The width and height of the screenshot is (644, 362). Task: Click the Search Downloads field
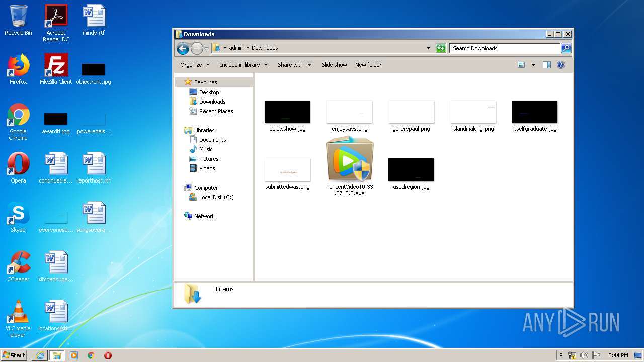(505, 48)
